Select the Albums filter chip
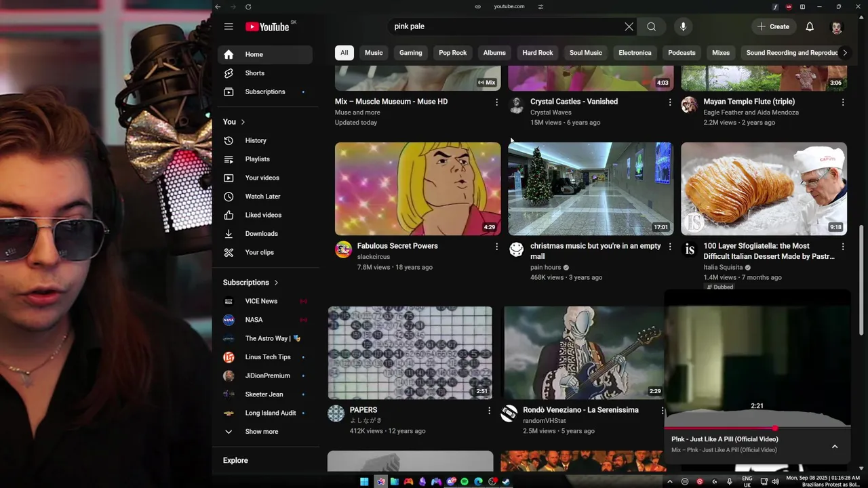868x488 pixels. [494, 53]
